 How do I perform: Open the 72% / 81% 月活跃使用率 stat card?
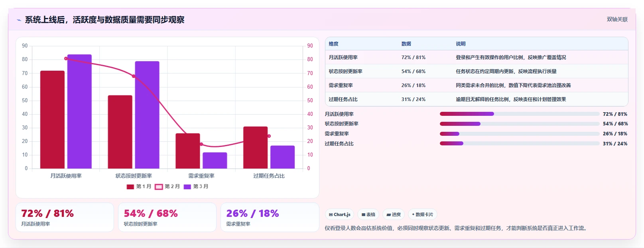tap(65, 217)
